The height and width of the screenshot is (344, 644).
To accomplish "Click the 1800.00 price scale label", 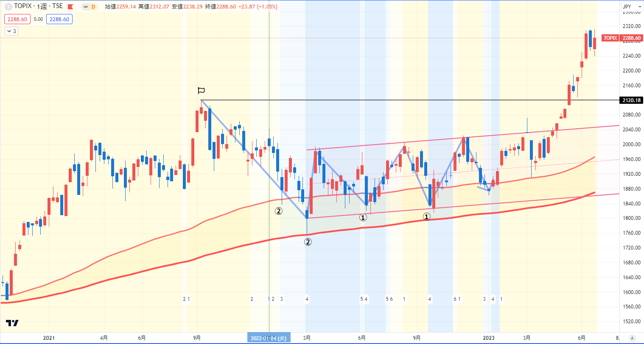I will (631, 218).
